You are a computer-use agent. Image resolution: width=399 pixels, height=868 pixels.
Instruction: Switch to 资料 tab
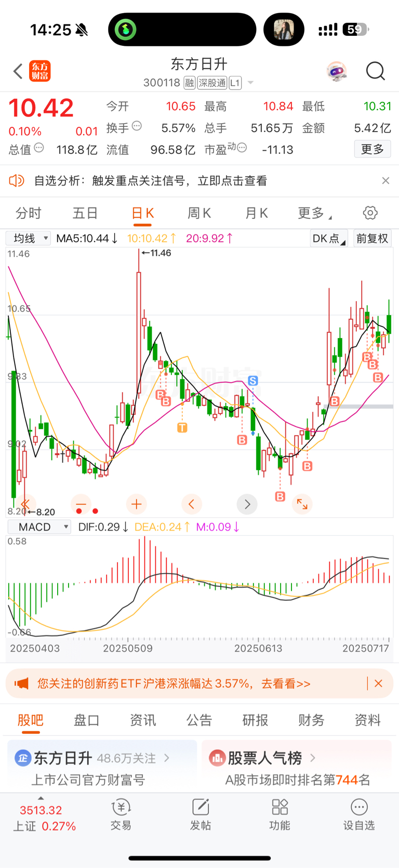click(x=367, y=720)
